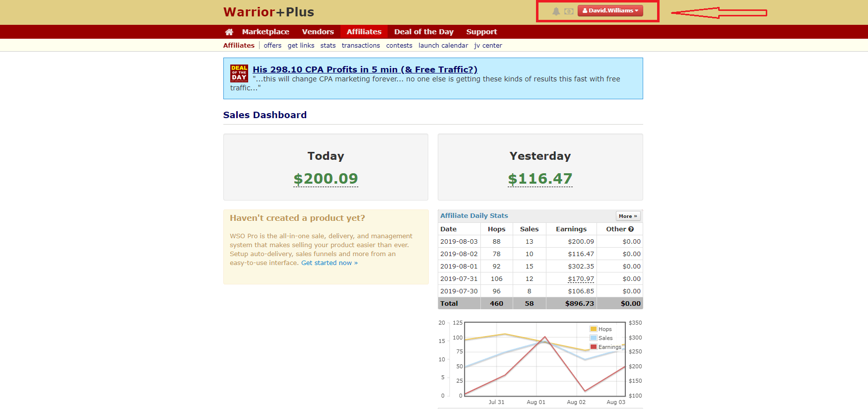Click the More button in Affiliate Daily Stats
Image resolution: width=868 pixels, height=409 pixels.
click(x=628, y=216)
